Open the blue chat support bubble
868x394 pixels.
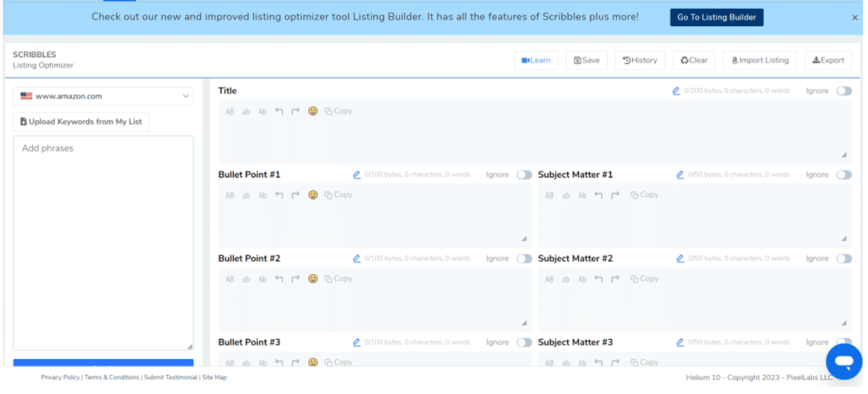pos(844,362)
